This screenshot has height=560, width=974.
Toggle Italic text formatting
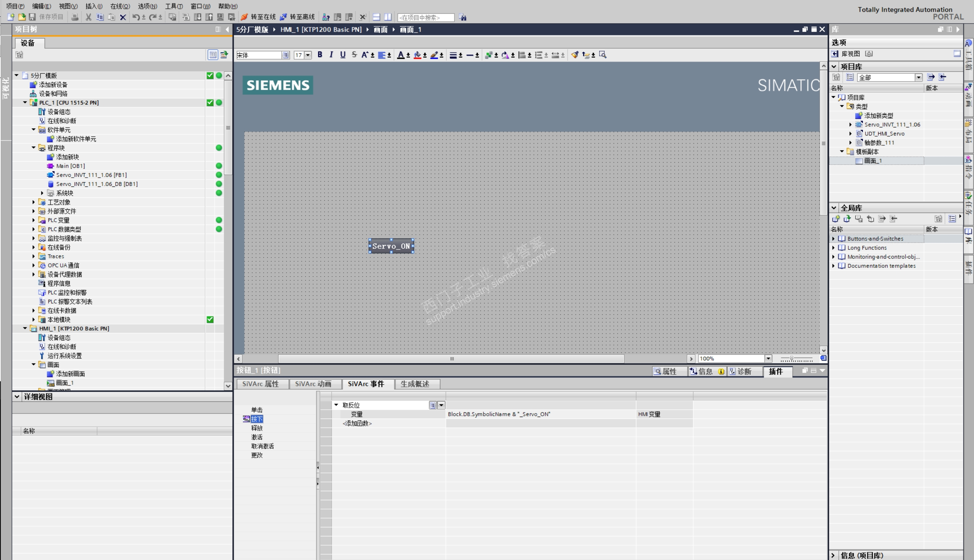pos(331,55)
